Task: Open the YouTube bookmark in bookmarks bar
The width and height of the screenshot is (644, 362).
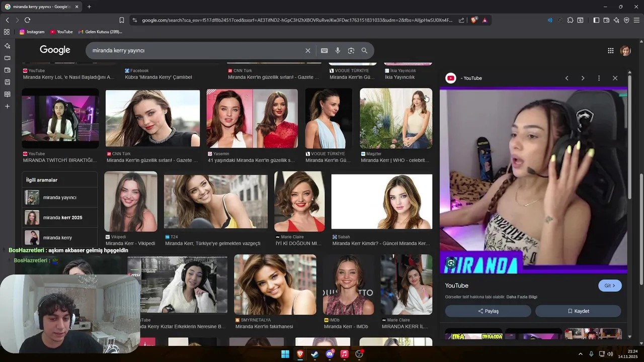Action: 61,32
